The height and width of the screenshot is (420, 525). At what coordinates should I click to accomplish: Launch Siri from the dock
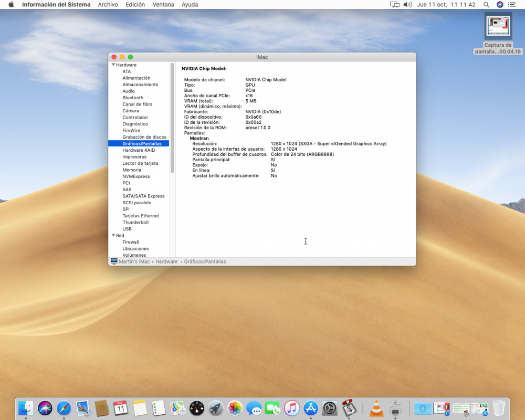[45, 408]
